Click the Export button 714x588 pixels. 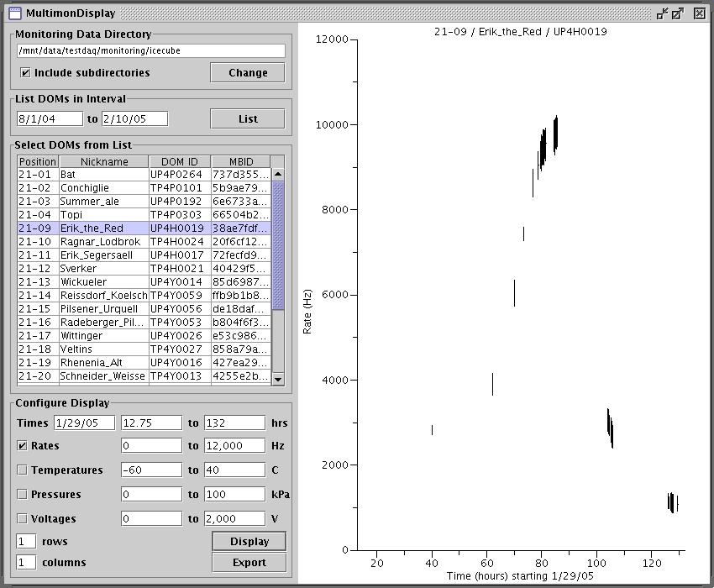point(249,563)
